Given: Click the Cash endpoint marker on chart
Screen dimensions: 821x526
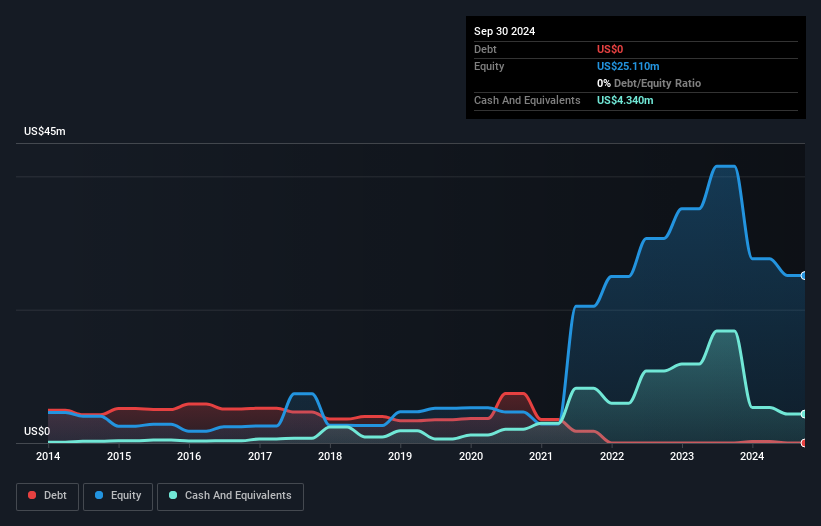Looking at the screenshot, I should click(x=804, y=414).
